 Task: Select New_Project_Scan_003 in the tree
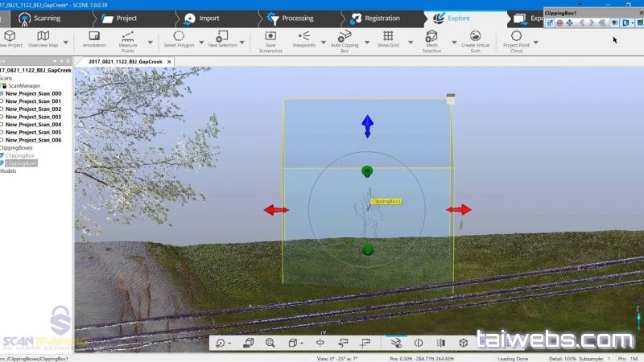pyautogui.click(x=33, y=117)
